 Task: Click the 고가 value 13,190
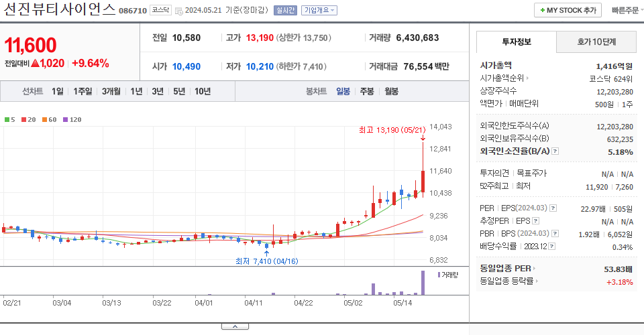point(260,38)
